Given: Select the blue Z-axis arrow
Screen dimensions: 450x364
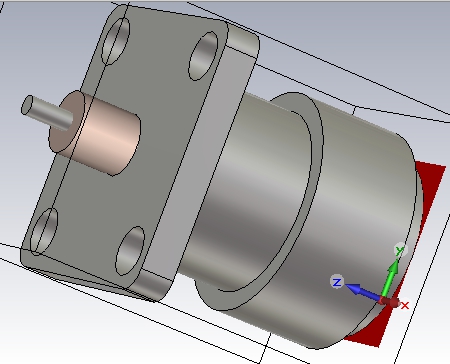Looking at the screenshot, I should 363,291.
